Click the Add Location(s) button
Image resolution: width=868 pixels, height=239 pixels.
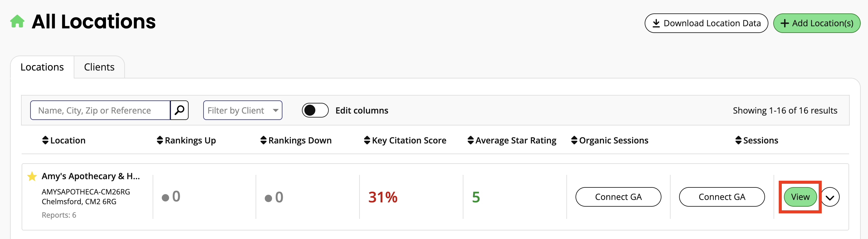(817, 23)
